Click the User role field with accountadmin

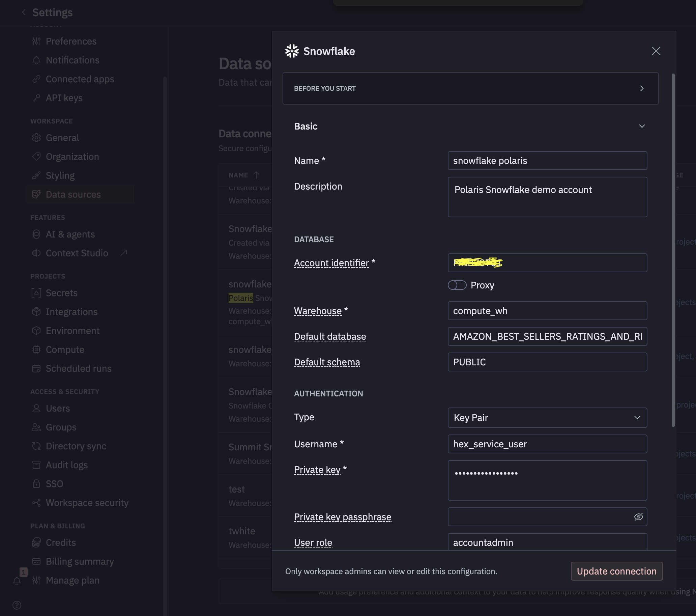click(x=547, y=542)
